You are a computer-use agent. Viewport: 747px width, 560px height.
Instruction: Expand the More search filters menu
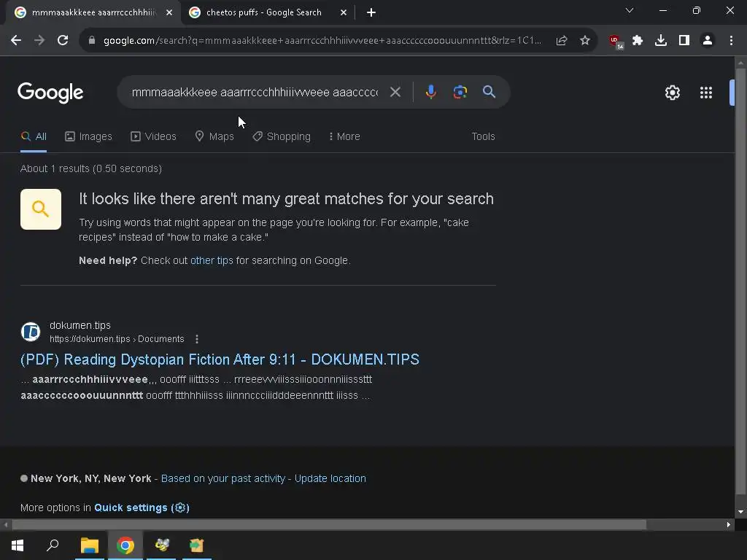click(x=344, y=136)
